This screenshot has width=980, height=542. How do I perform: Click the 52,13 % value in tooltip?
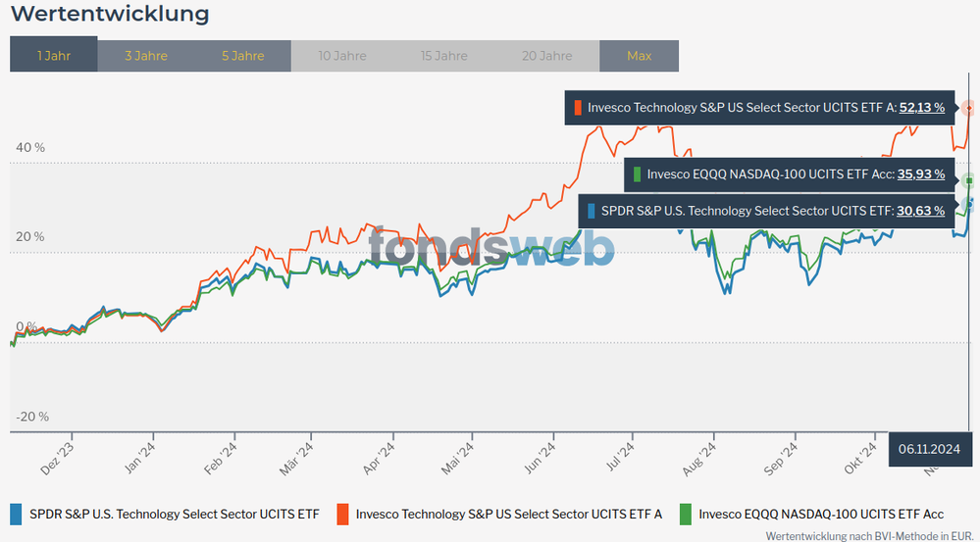(x=921, y=108)
